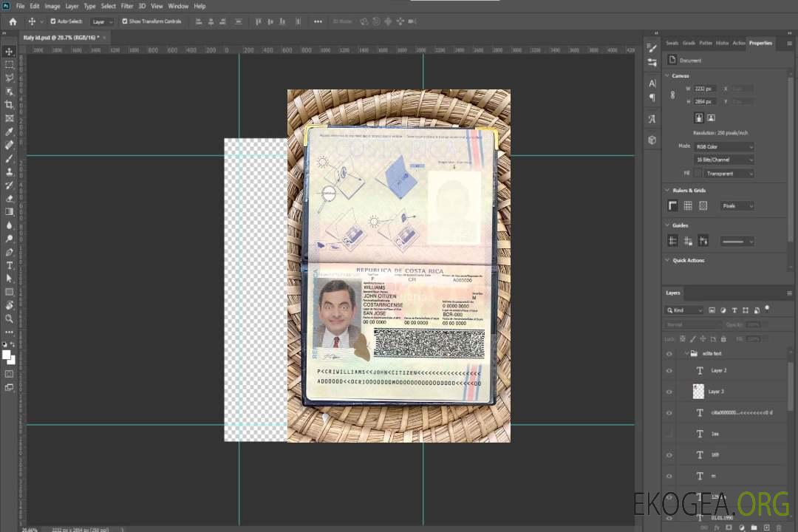Select the Horizontal Type tool

10,265
